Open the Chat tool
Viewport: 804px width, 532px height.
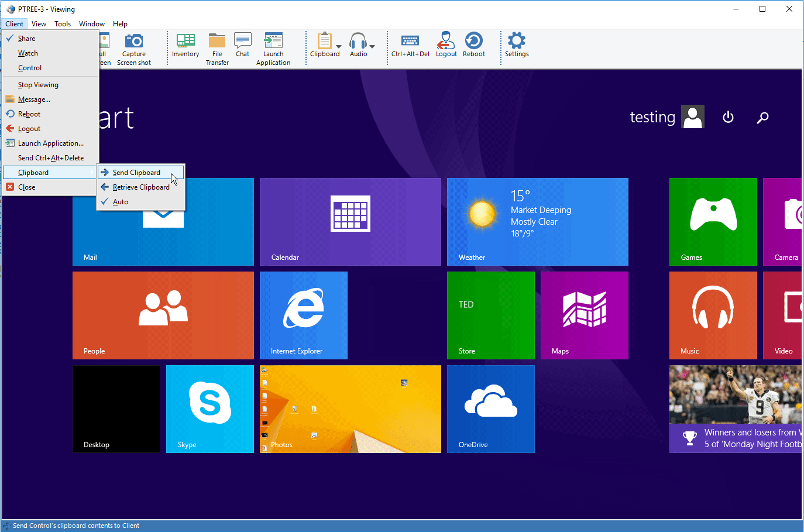242,46
